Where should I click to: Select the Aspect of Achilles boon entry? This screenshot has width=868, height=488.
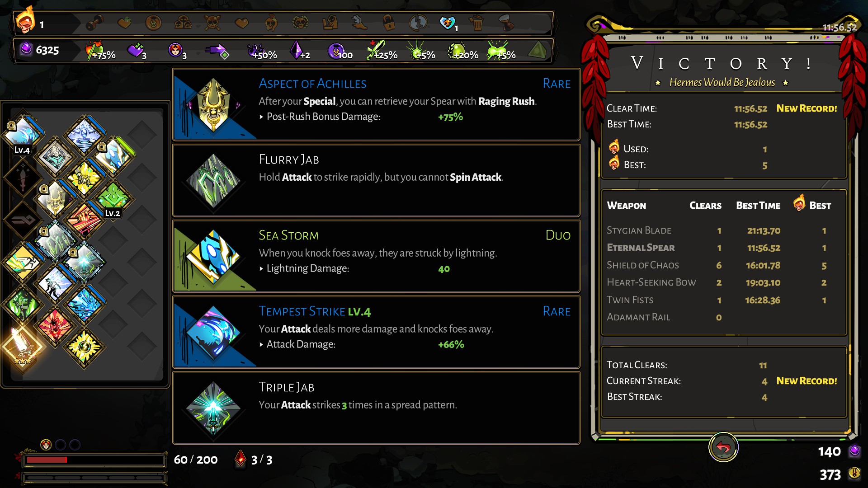coord(376,104)
